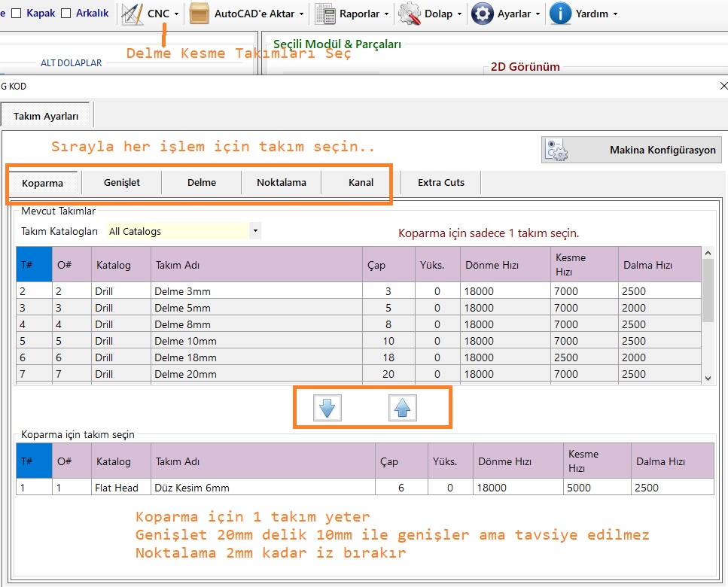Screen dimensions: 728x587
Task: Click the Yardım info icon
Action: 560,14
